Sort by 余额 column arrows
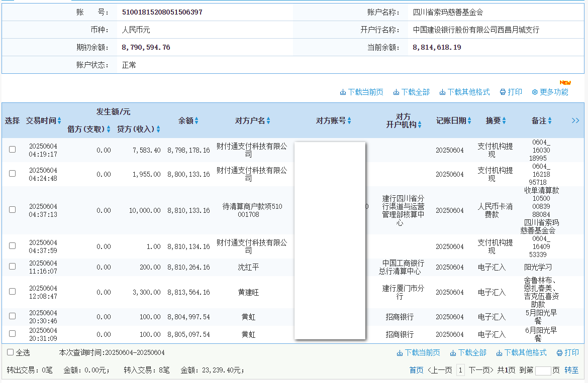The height and width of the screenshot is (383, 588). pos(197,120)
